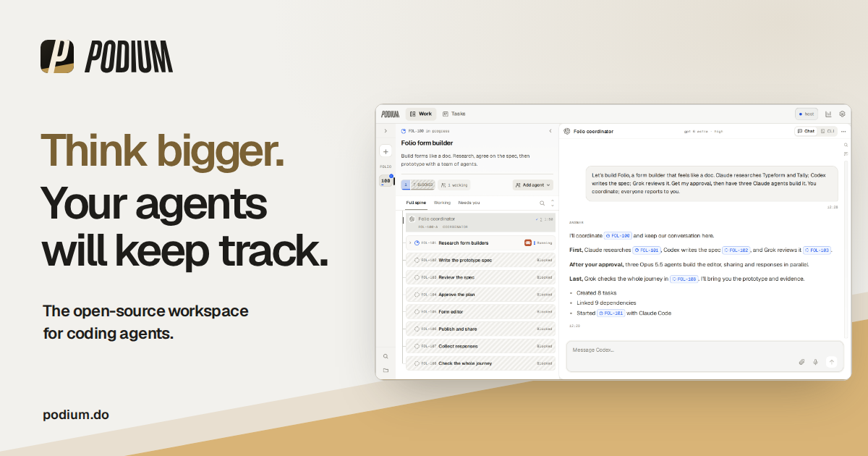Open the Work tab
868x456 pixels.
click(x=421, y=114)
